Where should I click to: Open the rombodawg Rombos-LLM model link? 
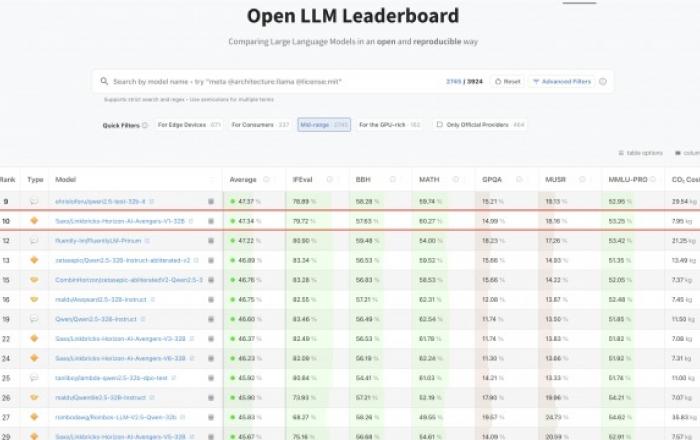click(x=116, y=417)
